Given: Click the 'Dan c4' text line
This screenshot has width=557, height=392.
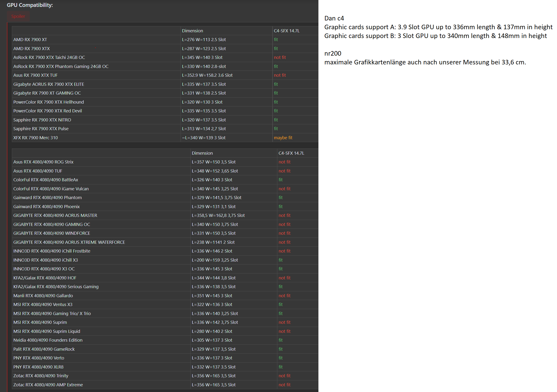Looking at the screenshot, I should pyautogui.click(x=334, y=18).
